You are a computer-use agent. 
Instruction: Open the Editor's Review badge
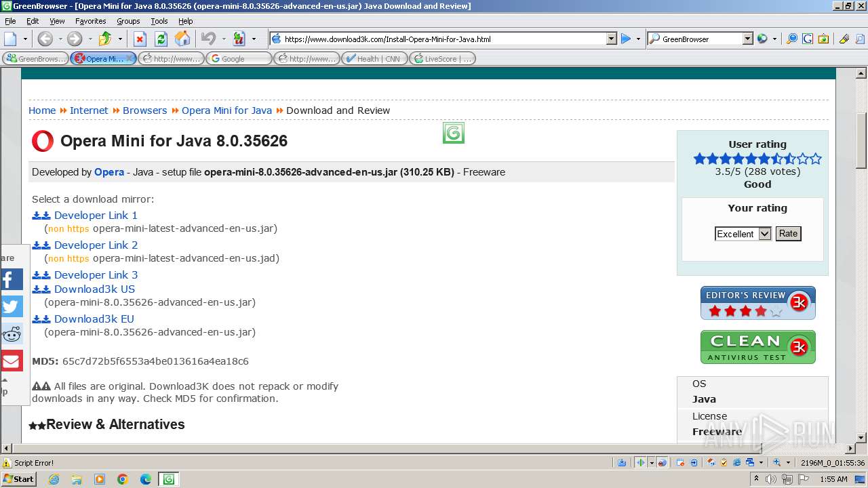point(757,303)
